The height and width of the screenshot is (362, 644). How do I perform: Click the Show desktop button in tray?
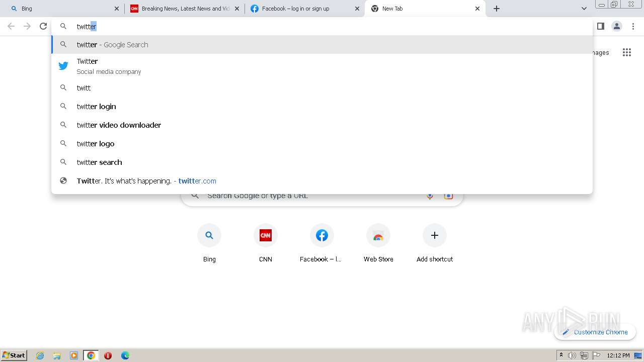[638, 355]
